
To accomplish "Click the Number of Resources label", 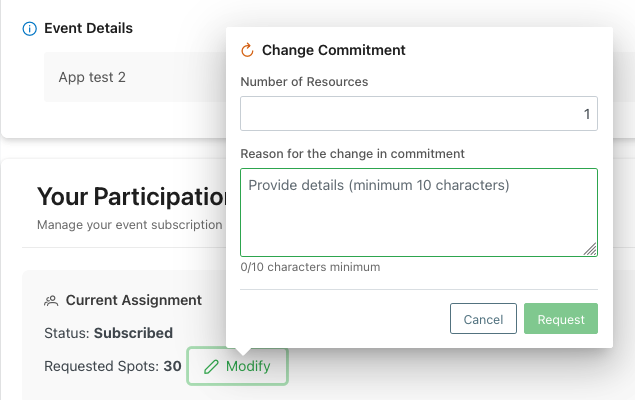I will [x=304, y=82].
